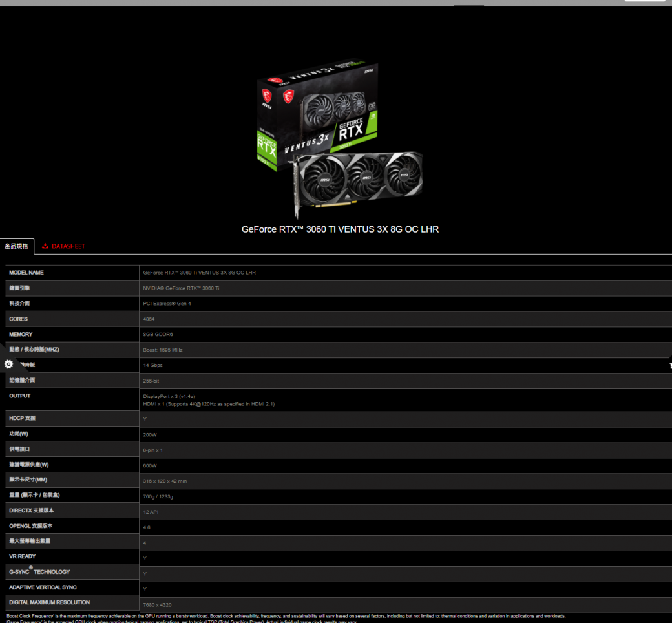The width and height of the screenshot is (672, 623).
Task: Click the 256-bit value
Action: (x=151, y=381)
